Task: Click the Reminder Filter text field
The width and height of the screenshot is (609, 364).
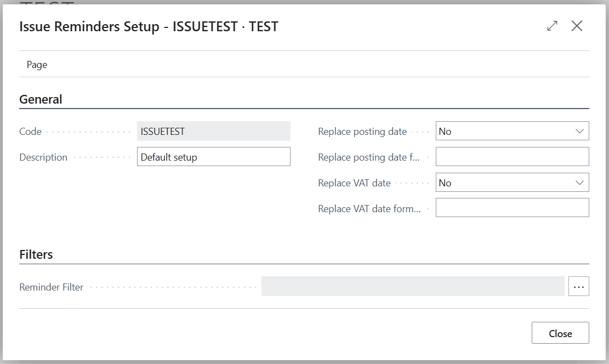Action: [413, 286]
